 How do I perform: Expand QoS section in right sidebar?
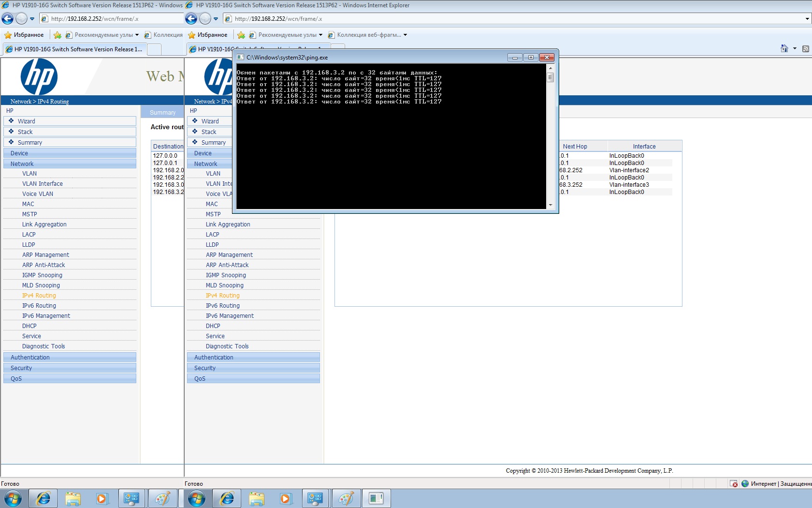[x=253, y=379]
